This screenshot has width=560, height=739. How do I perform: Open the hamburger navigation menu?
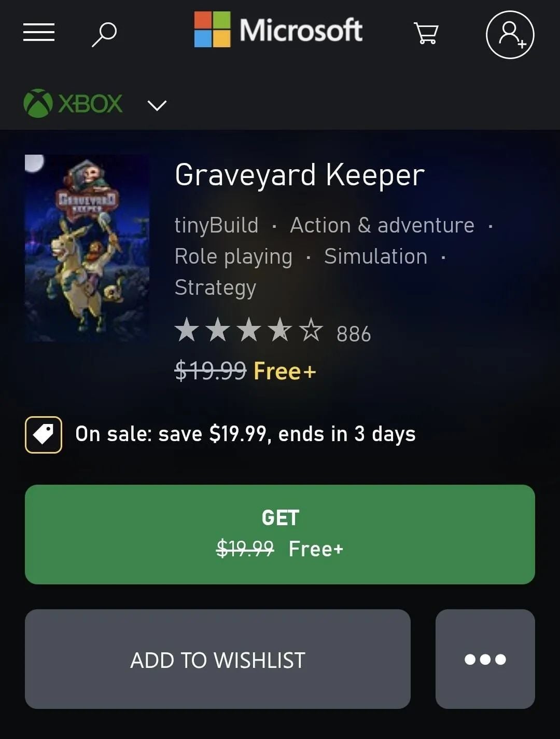point(39,32)
